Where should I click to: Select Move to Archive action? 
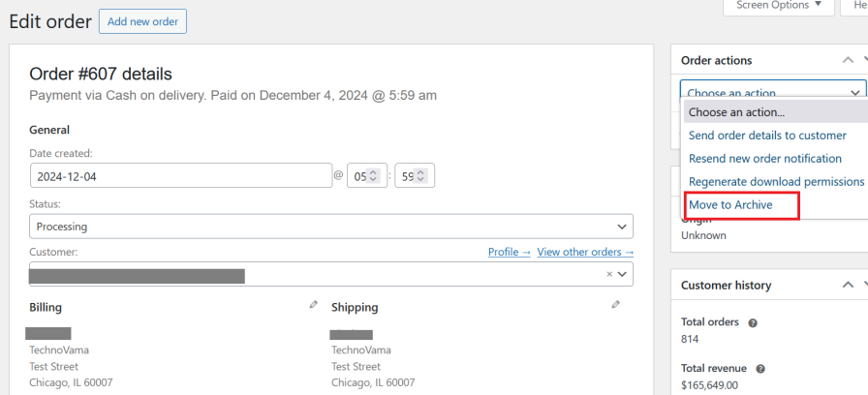[730, 205]
